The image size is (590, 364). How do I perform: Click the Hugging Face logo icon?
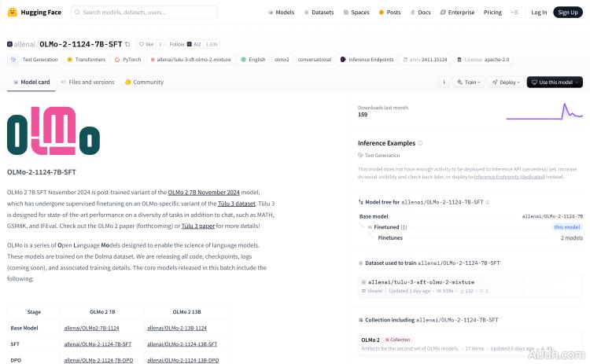point(13,13)
